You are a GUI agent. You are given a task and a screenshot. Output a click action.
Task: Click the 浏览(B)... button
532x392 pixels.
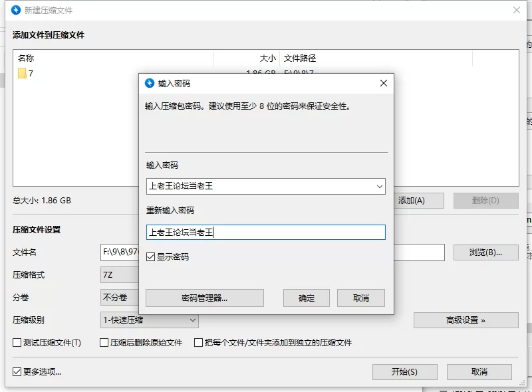pos(486,252)
